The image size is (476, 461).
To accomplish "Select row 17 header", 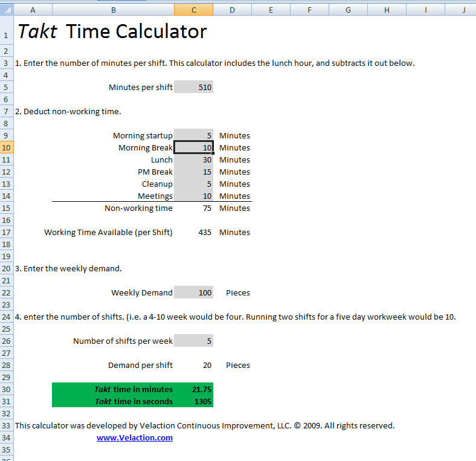I will pos(7,233).
